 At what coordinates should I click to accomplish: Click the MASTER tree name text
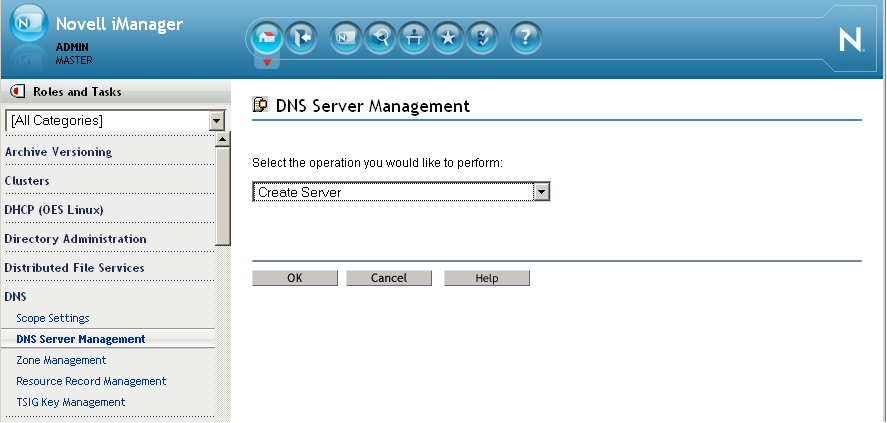click(74, 60)
